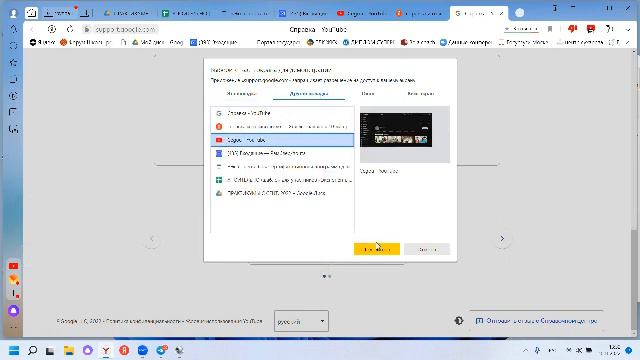Viewport: 640px width, 360px height.
Task: Click the blue messenger taskbar icon
Action: tap(142, 350)
